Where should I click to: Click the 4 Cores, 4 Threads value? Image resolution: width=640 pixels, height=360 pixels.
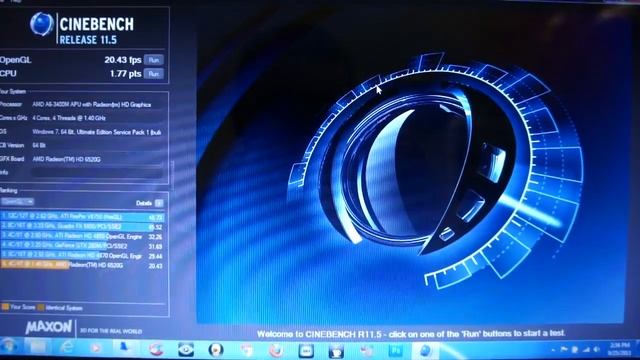[x=69, y=118]
